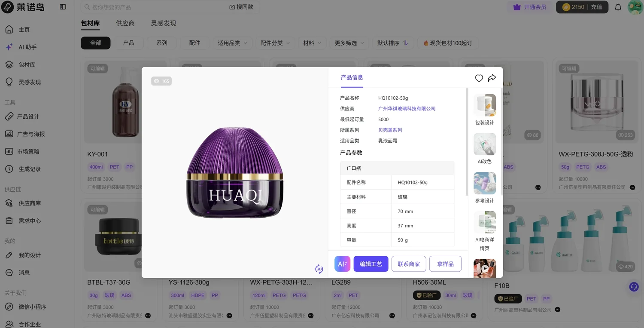The width and height of the screenshot is (644, 328).
Task: Open the customer service headset icon
Action: [634, 287]
